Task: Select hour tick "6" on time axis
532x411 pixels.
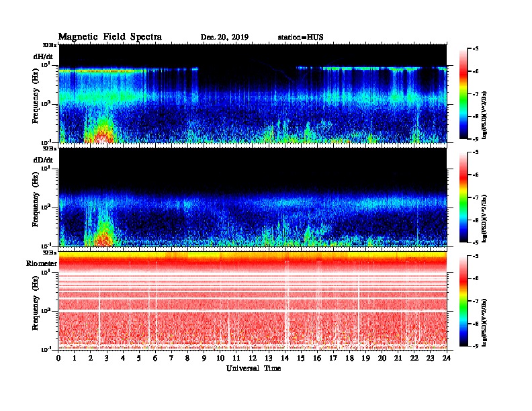Action: (155, 358)
